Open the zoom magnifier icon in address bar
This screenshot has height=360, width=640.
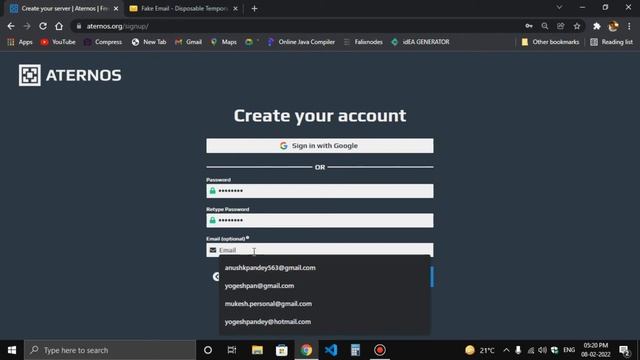tap(545, 26)
